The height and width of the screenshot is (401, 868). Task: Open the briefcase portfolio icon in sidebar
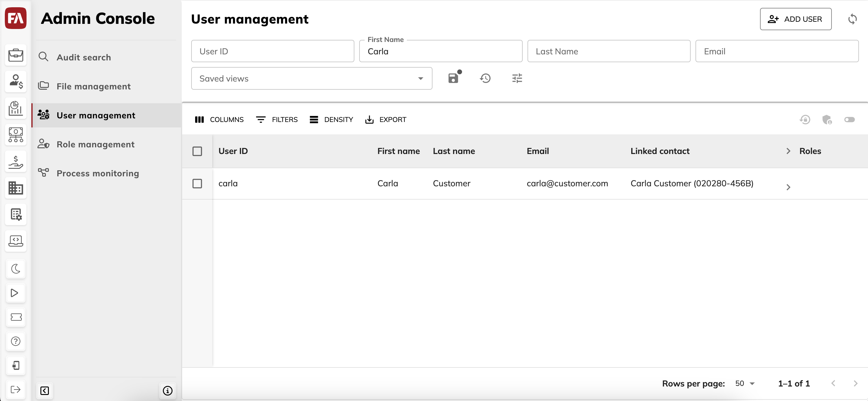pyautogui.click(x=15, y=55)
